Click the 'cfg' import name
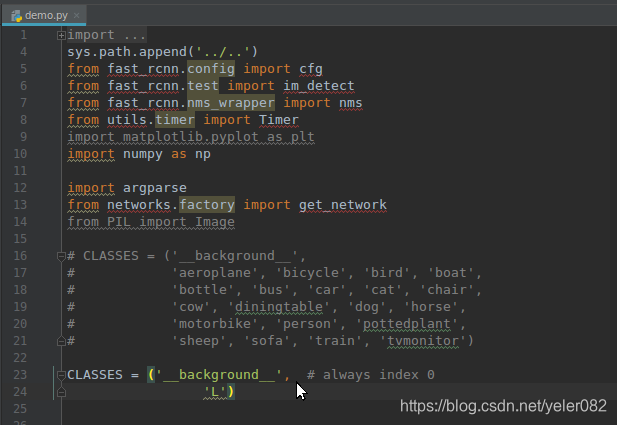617x425 pixels. click(x=310, y=69)
